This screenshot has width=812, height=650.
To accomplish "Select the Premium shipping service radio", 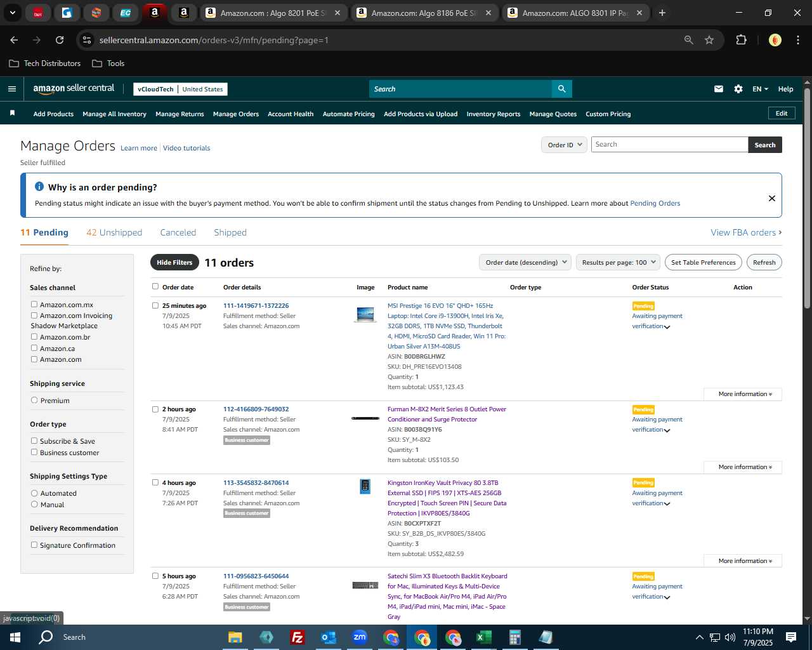I will point(34,400).
